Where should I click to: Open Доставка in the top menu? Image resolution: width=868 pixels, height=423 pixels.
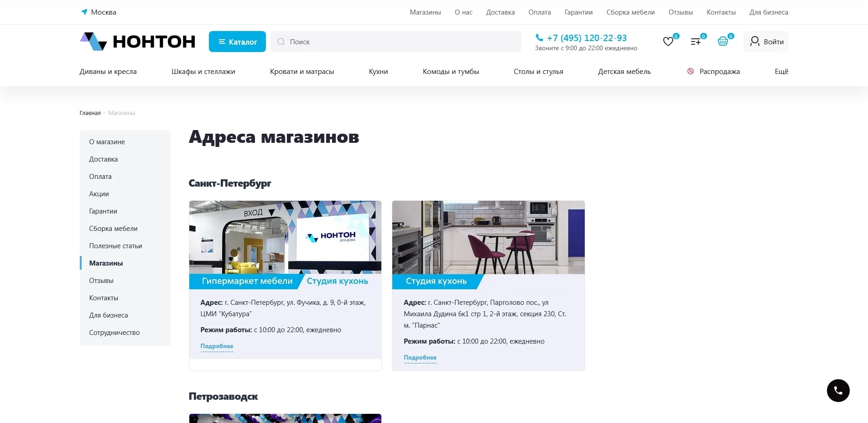(x=500, y=12)
